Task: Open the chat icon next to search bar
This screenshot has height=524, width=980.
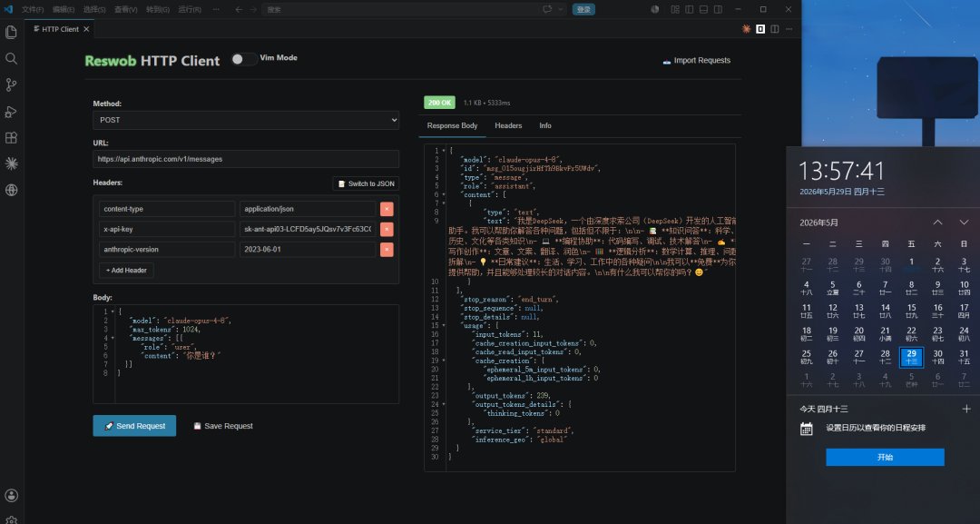Action: click(x=547, y=9)
